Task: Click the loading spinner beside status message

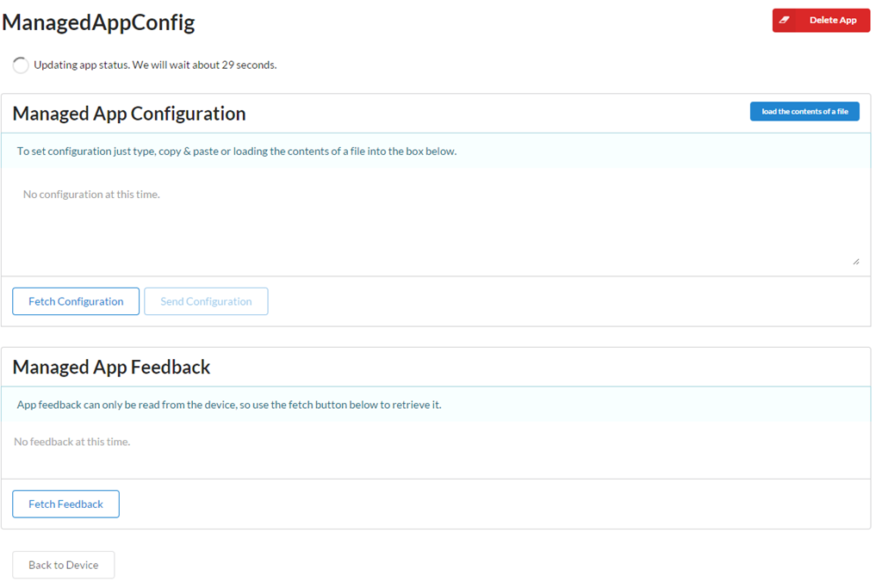Action: (x=21, y=65)
